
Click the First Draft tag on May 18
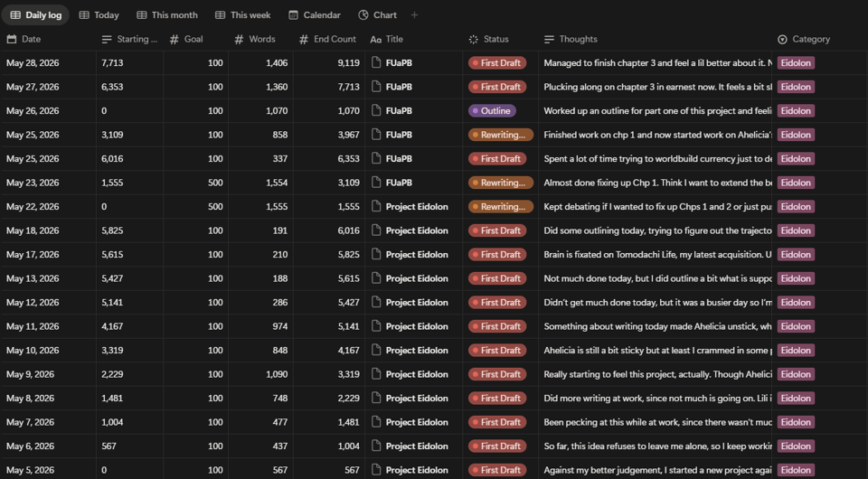497,230
